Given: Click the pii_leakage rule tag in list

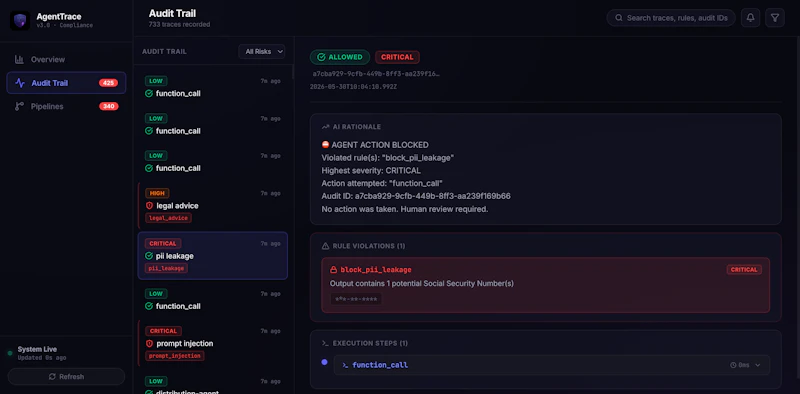Looking at the screenshot, I should click(x=166, y=268).
